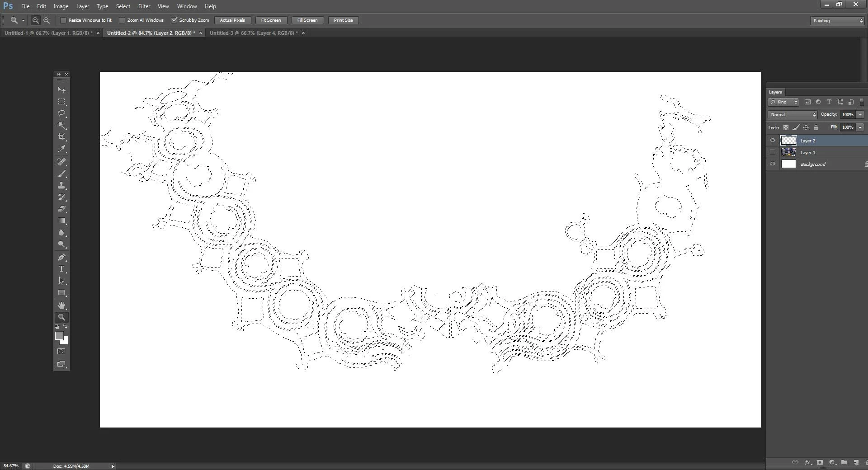The height and width of the screenshot is (470, 868).
Task: Add a layer mask
Action: click(820, 462)
